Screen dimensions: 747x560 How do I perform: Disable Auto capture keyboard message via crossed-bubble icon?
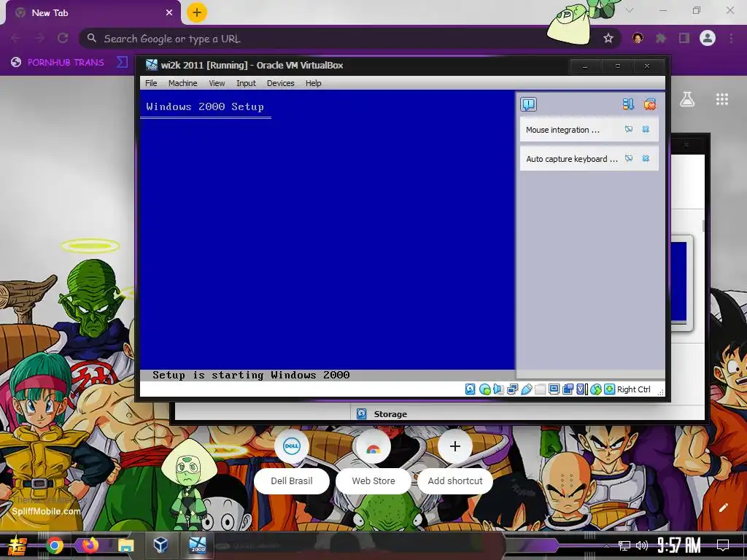coord(629,158)
